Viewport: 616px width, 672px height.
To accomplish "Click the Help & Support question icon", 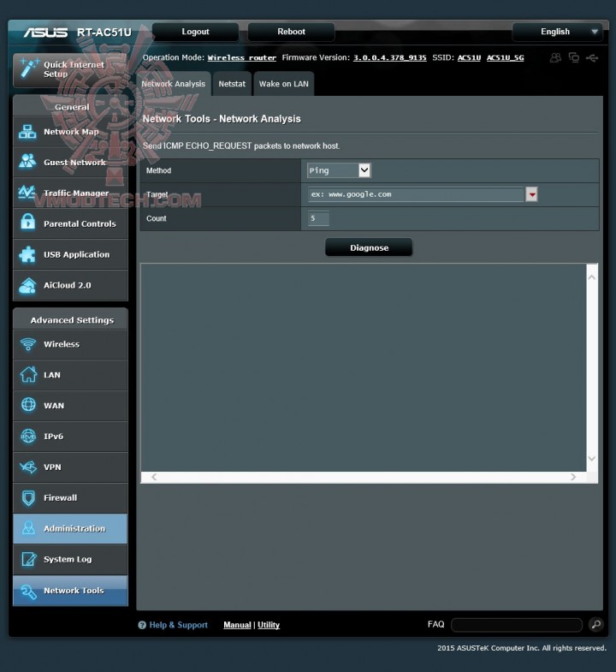I will pyautogui.click(x=142, y=625).
